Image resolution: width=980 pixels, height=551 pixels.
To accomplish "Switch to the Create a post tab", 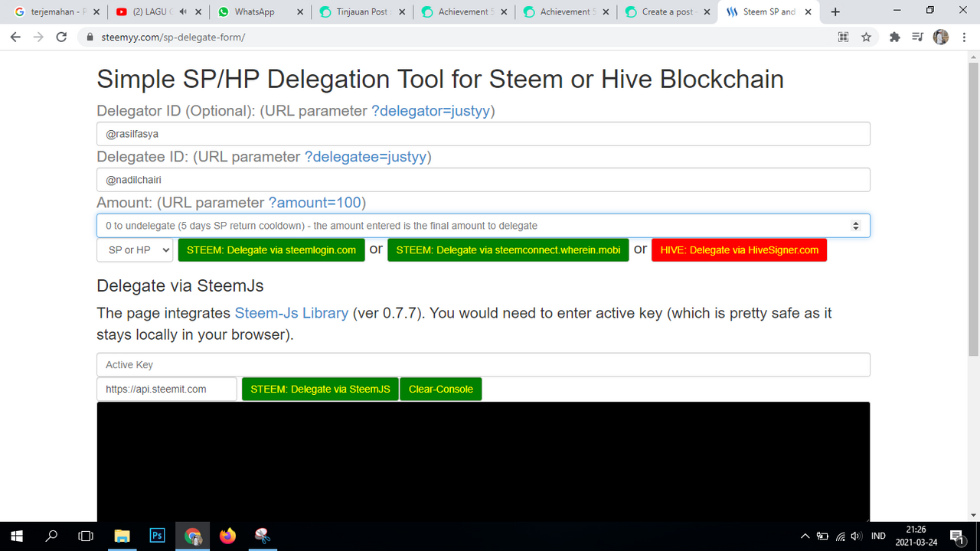I will (x=666, y=12).
